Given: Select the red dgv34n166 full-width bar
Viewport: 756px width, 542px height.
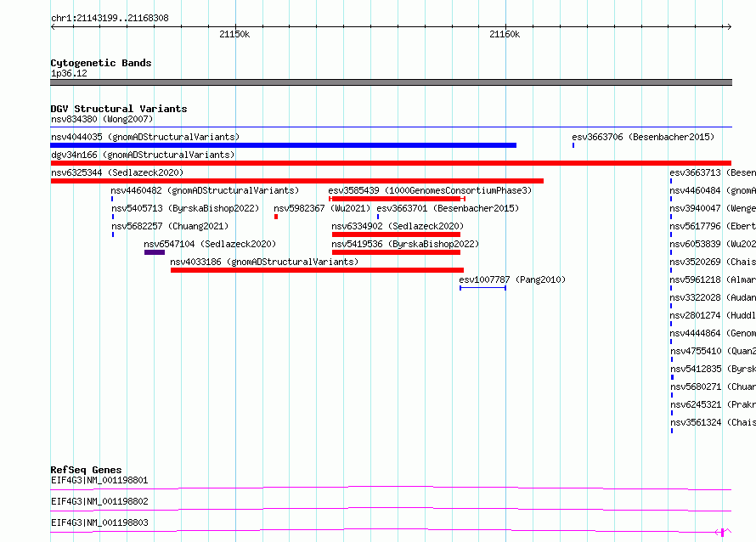Looking at the screenshot, I should [x=391, y=163].
